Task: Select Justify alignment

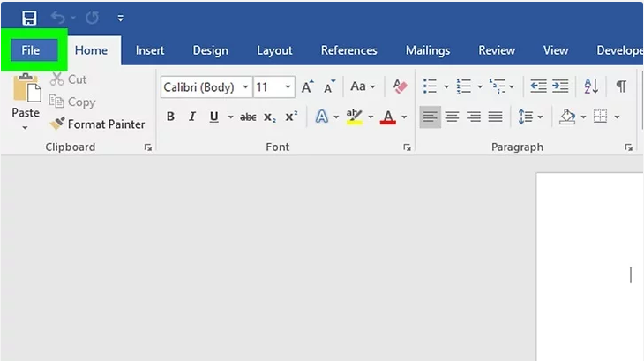Action: pyautogui.click(x=495, y=117)
